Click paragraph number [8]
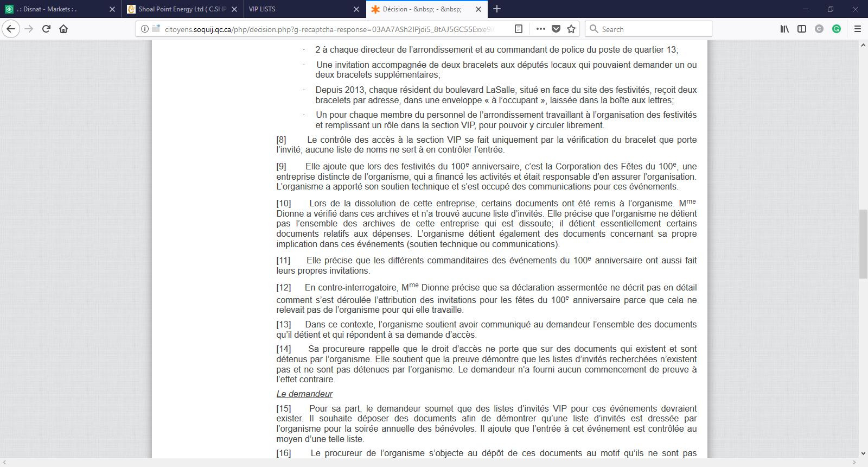Image resolution: width=868 pixels, height=467 pixels. pos(281,140)
